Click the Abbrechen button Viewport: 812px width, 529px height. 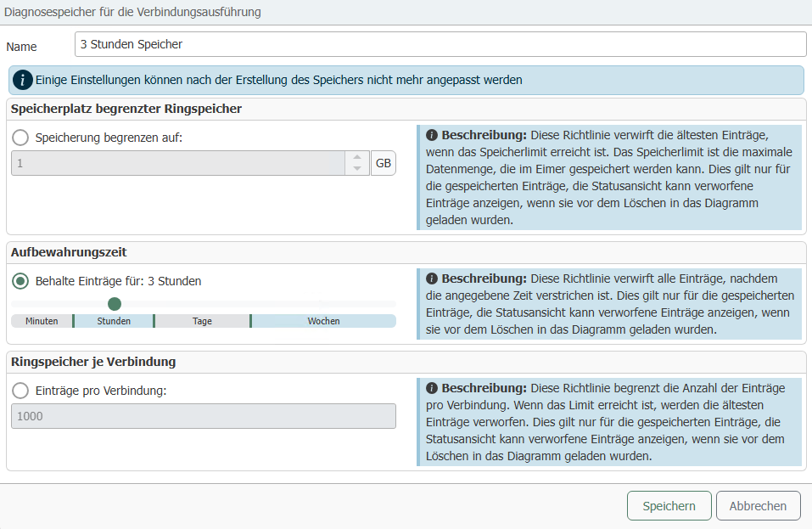point(758,506)
